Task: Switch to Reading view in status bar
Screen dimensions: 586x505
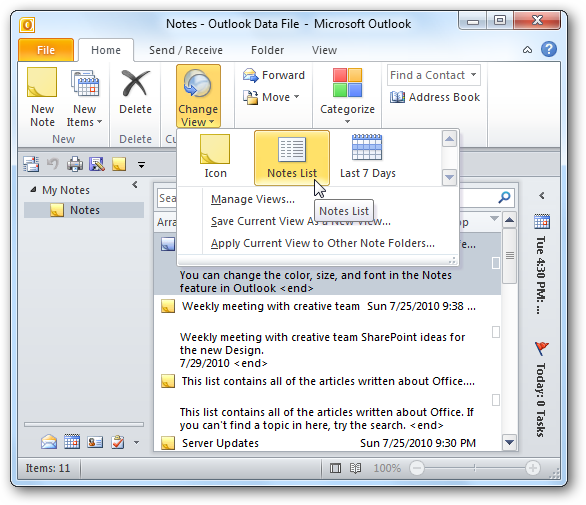Action: (355, 468)
